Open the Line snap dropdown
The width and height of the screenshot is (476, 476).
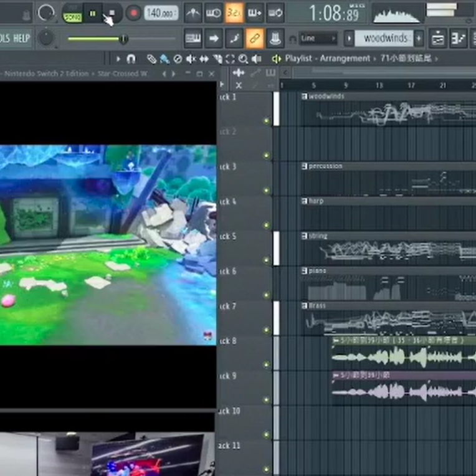coord(318,39)
